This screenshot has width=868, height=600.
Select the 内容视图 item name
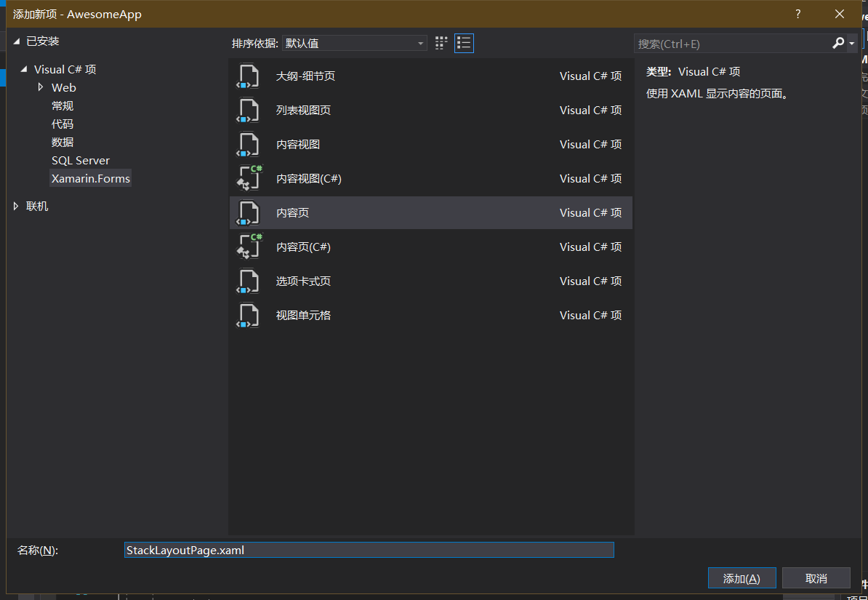pos(298,145)
